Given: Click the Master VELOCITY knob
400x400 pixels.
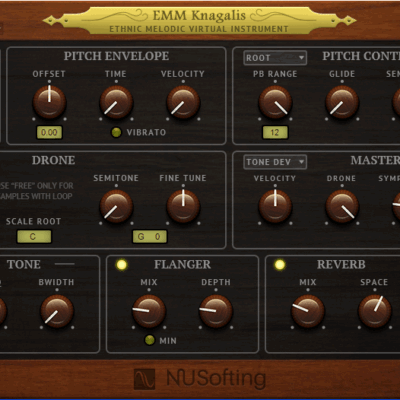Looking at the screenshot, I should click(x=275, y=206).
